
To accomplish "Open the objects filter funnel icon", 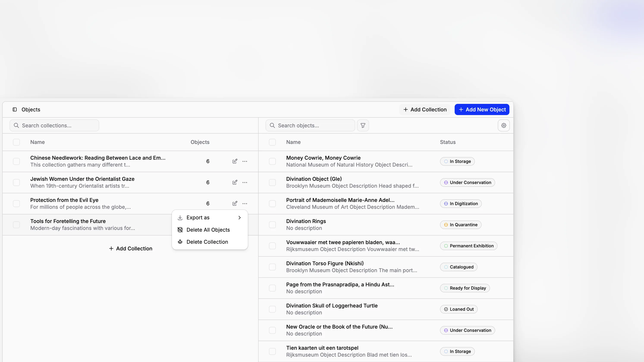I will (363, 125).
